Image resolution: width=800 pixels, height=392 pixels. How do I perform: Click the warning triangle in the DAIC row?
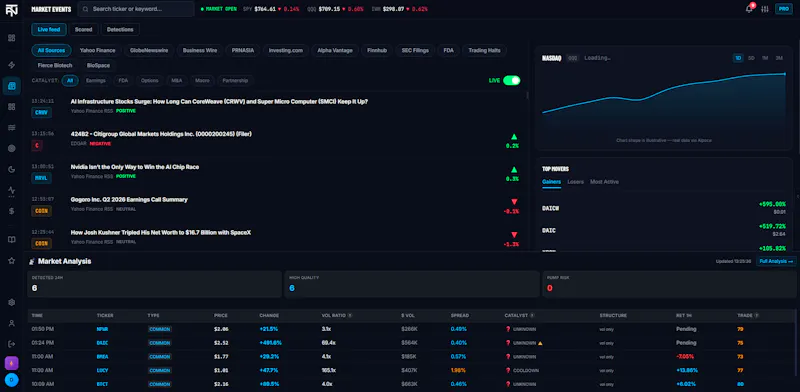pyautogui.click(x=540, y=342)
